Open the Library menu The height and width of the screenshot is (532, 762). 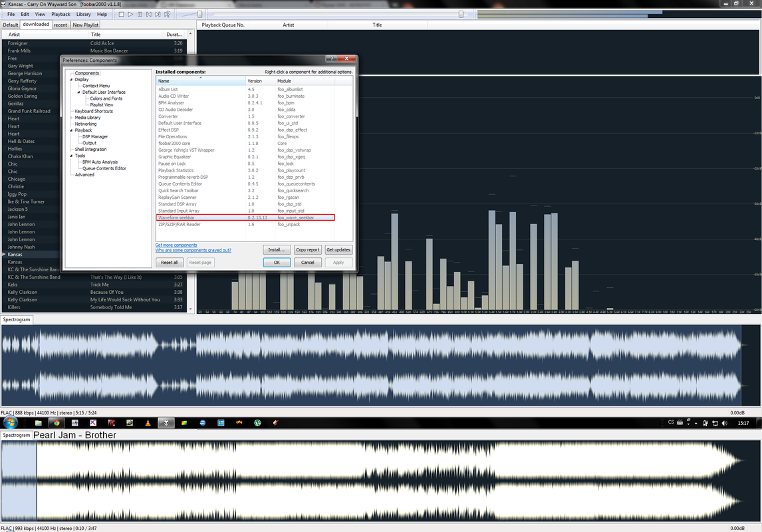coord(84,14)
